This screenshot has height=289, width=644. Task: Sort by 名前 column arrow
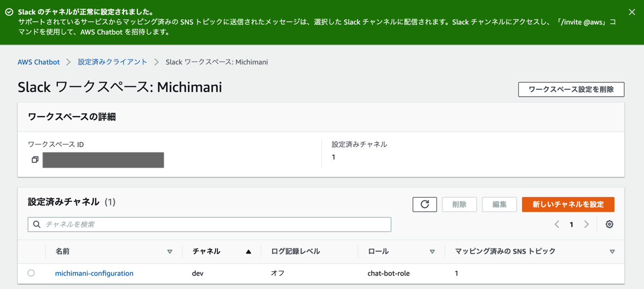(170, 251)
